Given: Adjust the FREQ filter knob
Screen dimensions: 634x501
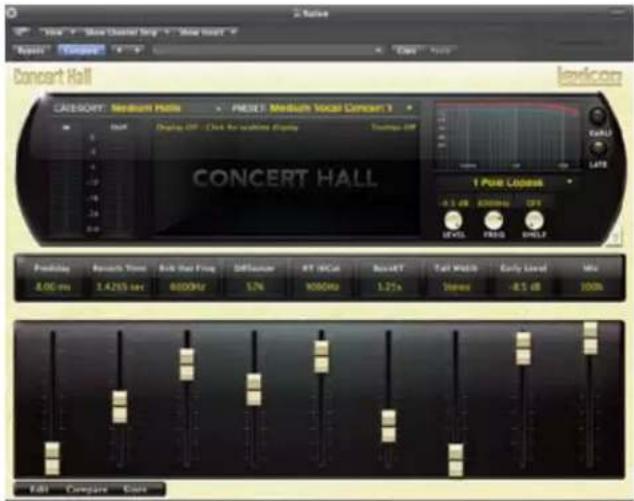Looking at the screenshot, I should coord(493,220).
